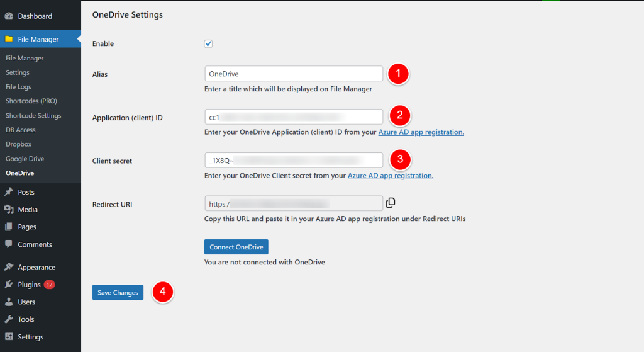Screen dimensions: 644x352
Task: Go to File Manager submenu page
Action: pos(25,58)
